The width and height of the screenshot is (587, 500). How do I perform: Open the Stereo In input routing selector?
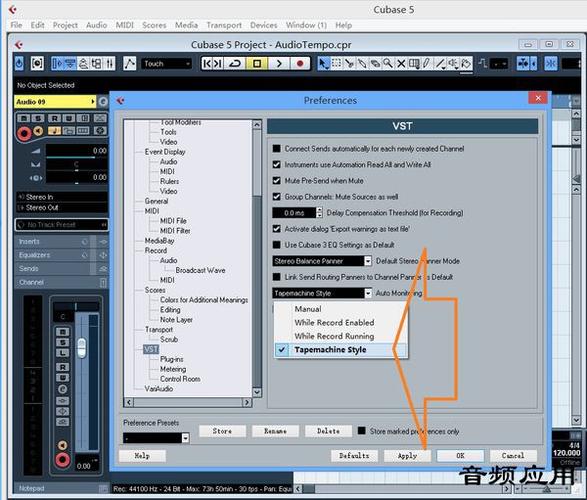pyautogui.click(x=62, y=197)
